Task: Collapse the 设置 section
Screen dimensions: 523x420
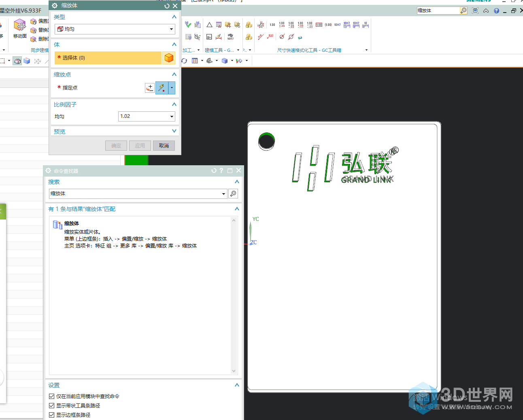Action: point(237,385)
